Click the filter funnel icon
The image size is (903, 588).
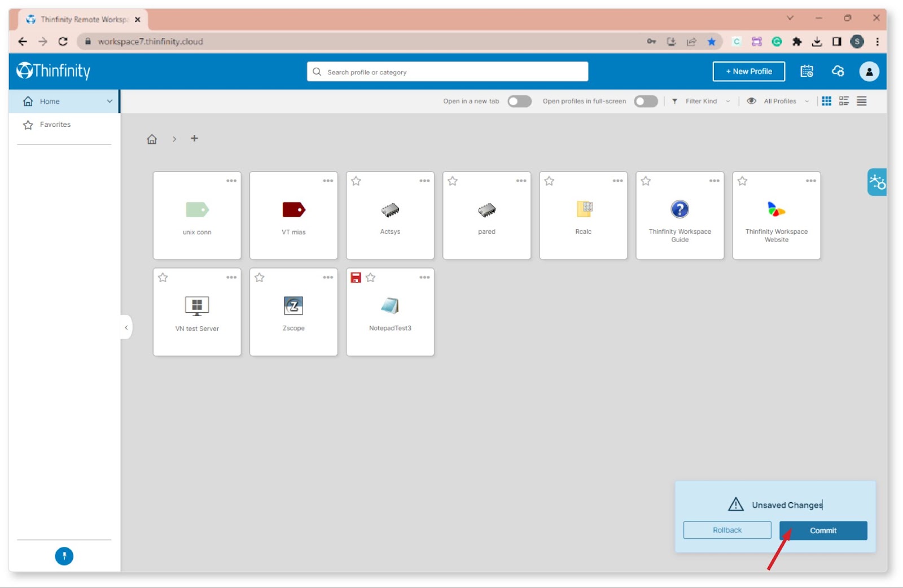click(674, 101)
